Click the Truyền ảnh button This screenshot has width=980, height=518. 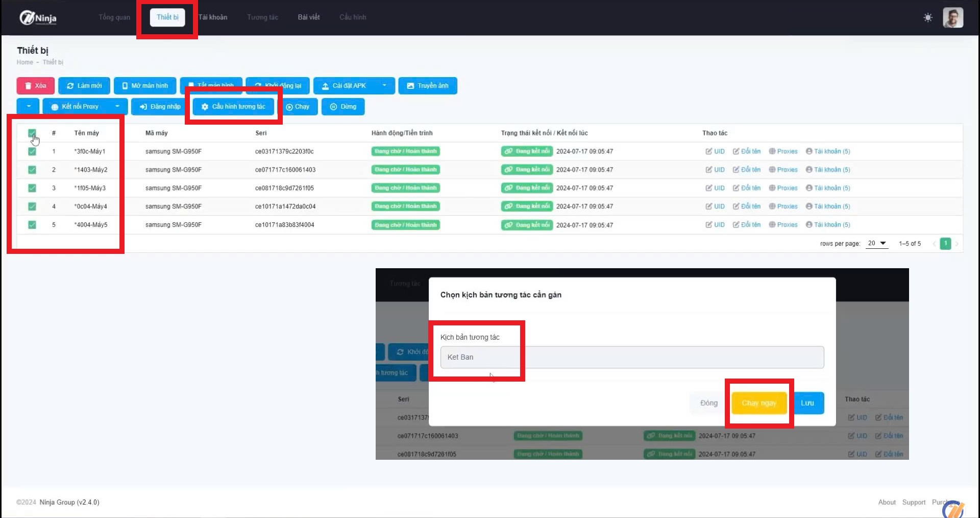tap(428, 86)
